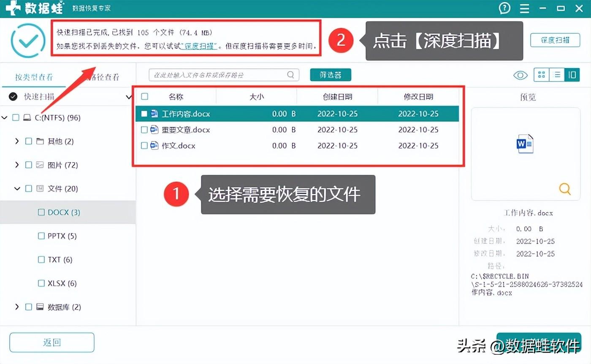591x364 pixels.
Task: Tick the TXT (6) checkbox
Action: [x=41, y=259]
